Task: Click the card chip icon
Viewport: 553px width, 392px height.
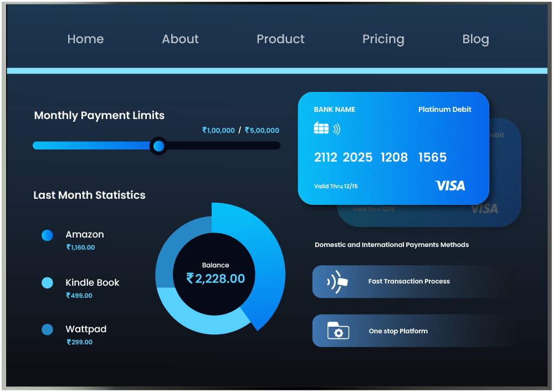Action: [x=321, y=128]
